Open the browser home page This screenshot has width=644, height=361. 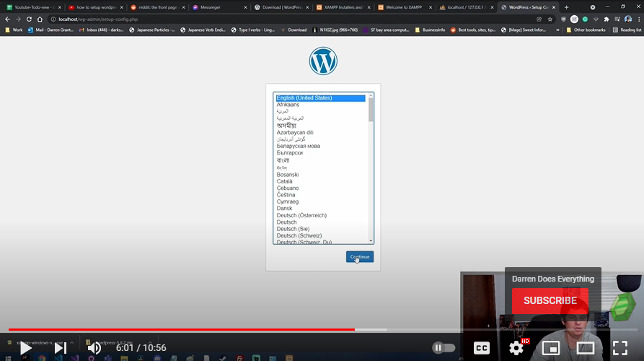click(x=40, y=19)
